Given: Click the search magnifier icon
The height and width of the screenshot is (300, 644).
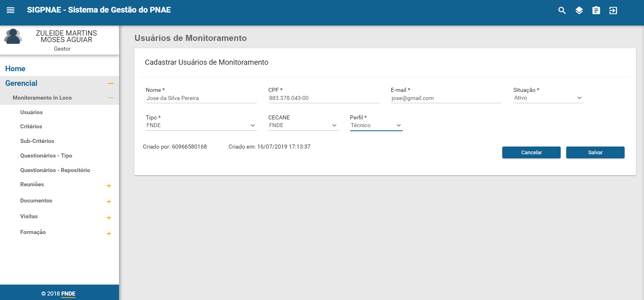Looking at the screenshot, I should tap(562, 11).
